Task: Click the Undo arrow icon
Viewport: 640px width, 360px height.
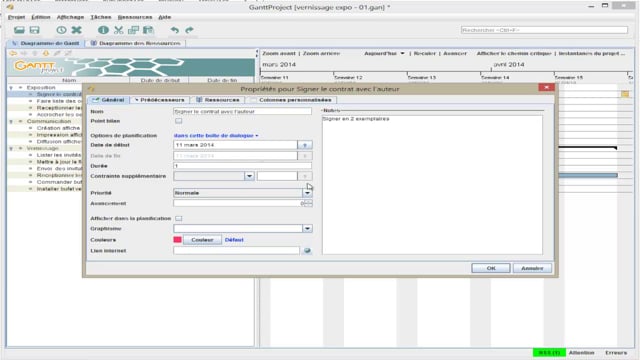Action: (175, 30)
